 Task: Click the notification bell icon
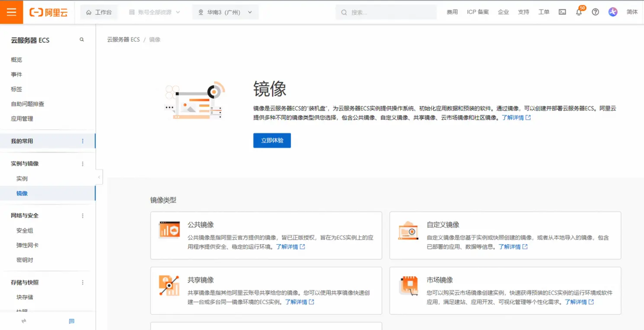(579, 12)
